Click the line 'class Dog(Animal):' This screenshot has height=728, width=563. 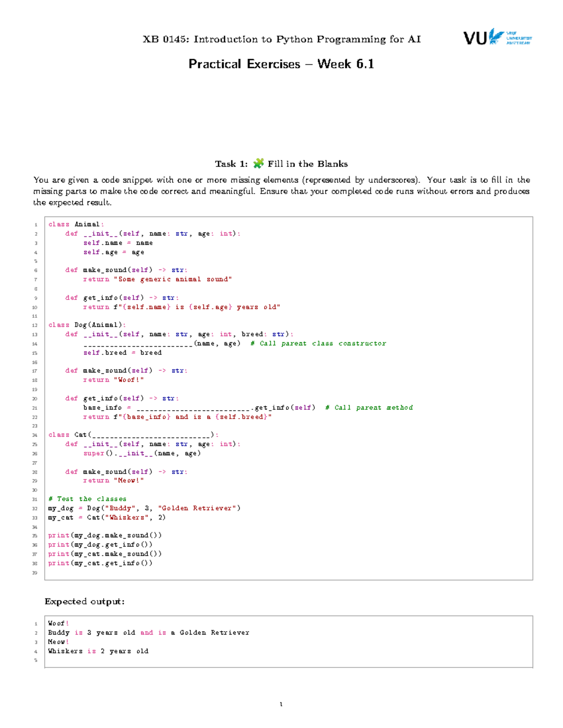click(x=87, y=324)
